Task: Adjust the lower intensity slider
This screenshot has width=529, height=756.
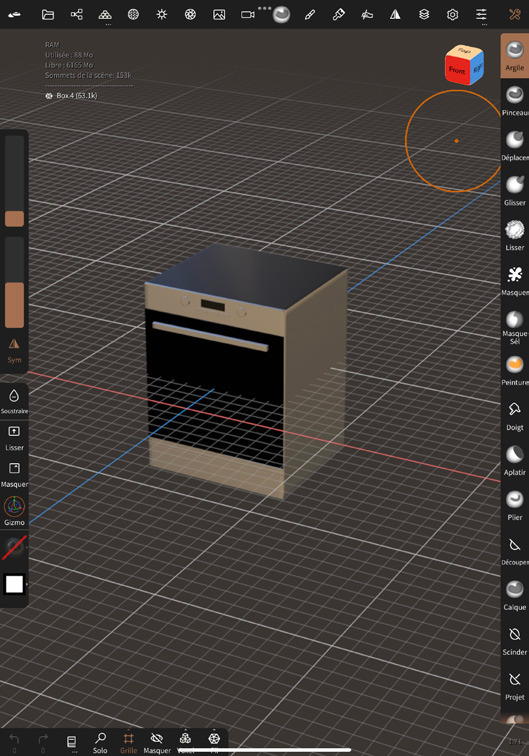Action: pyautogui.click(x=14, y=283)
